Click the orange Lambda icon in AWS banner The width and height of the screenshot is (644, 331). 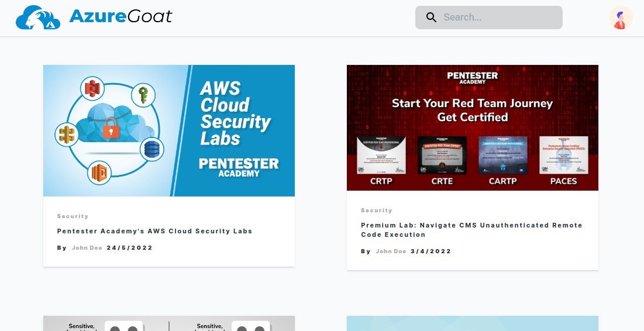point(99,173)
